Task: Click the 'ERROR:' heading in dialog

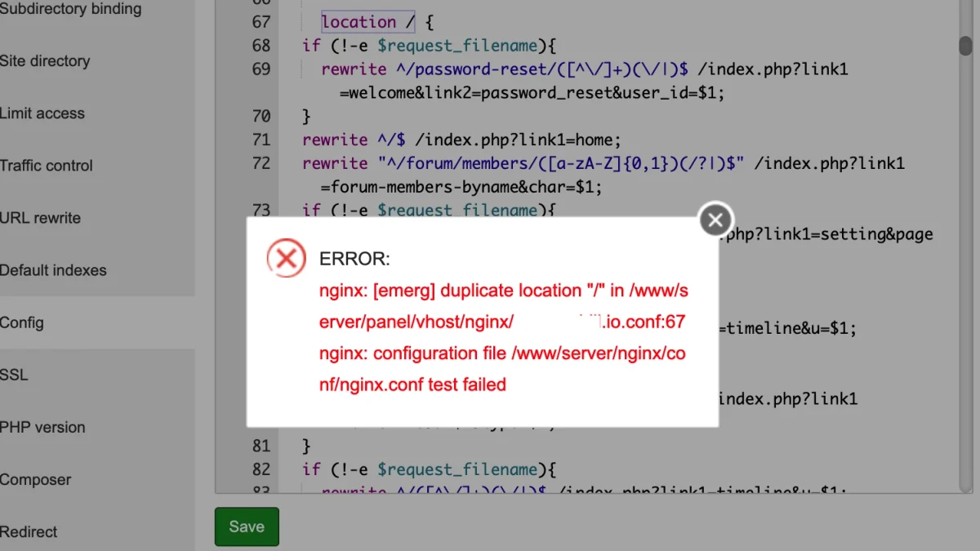Action: point(355,260)
